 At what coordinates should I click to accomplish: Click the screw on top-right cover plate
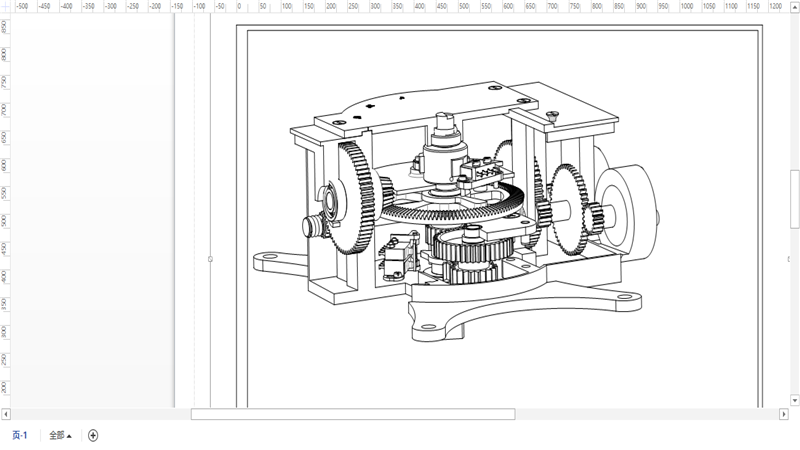[x=553, y=117]
